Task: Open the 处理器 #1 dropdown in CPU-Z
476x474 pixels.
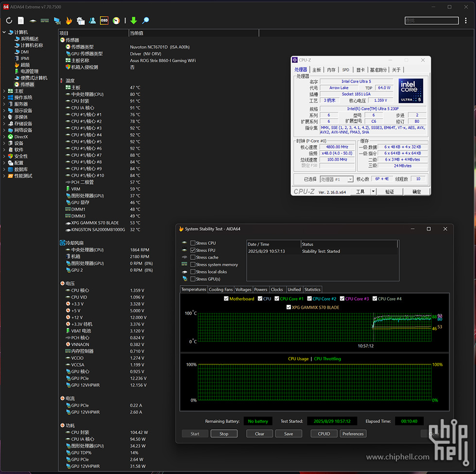Action: (337, 179)
